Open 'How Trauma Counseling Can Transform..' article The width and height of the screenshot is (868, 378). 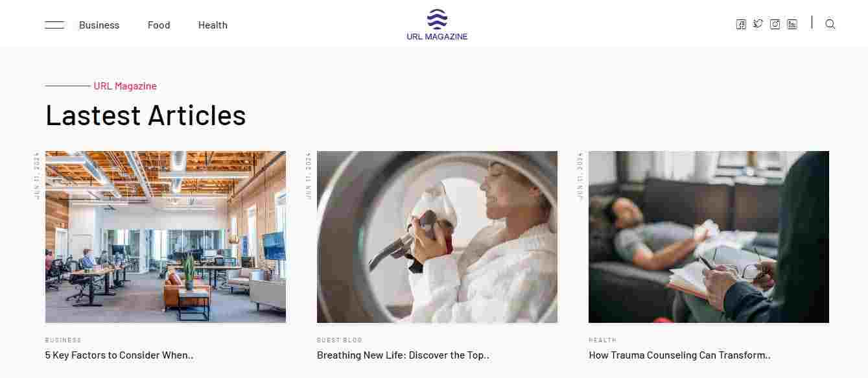pyautogui.click(x=679, y=355)
